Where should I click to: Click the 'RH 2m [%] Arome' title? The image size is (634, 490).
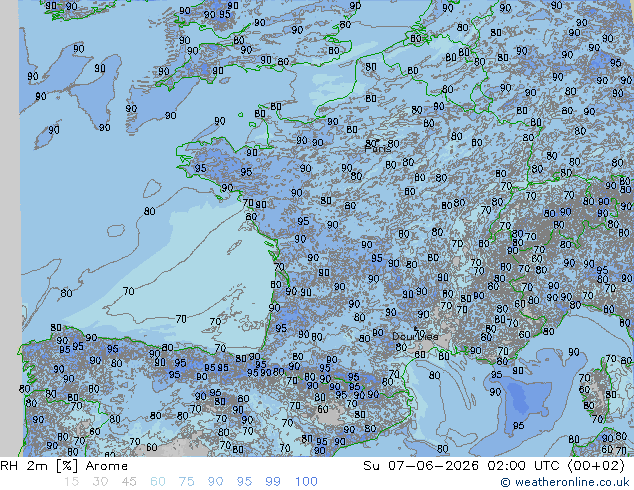click(x=64, y=466)
